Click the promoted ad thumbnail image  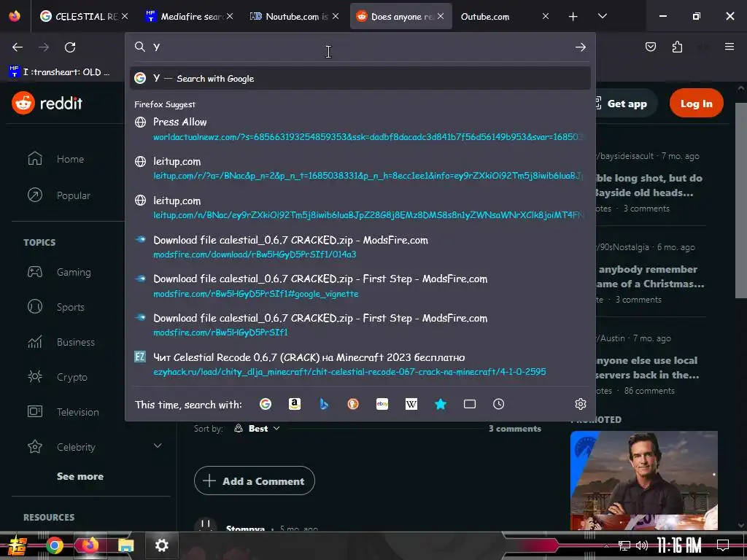[x=644, y=481]
